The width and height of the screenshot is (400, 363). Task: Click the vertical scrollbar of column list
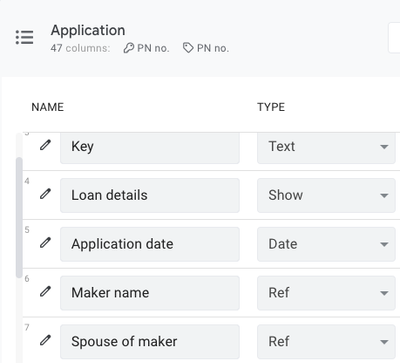click(x=19, y=217)
